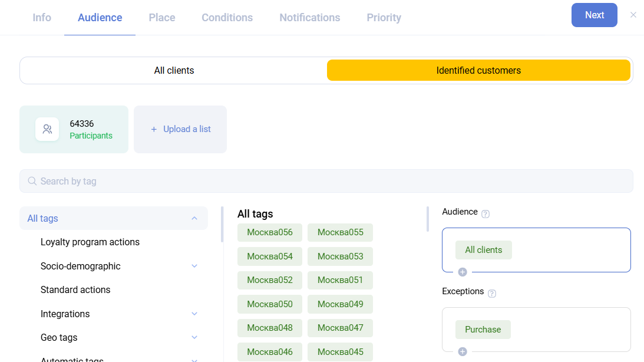Add a tag to Exceptions with plus icon

[x=463, y=351]
